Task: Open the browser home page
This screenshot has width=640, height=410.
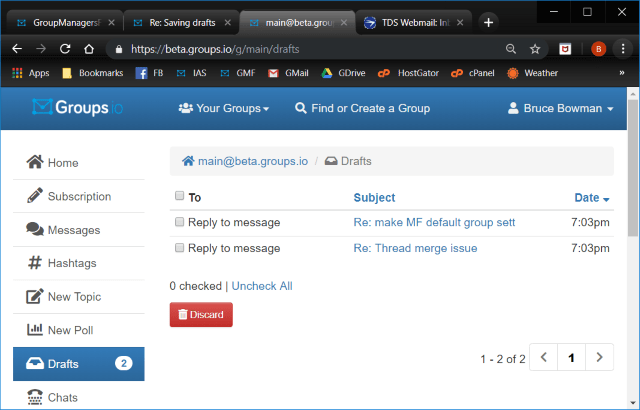Action: coord(89,49)
